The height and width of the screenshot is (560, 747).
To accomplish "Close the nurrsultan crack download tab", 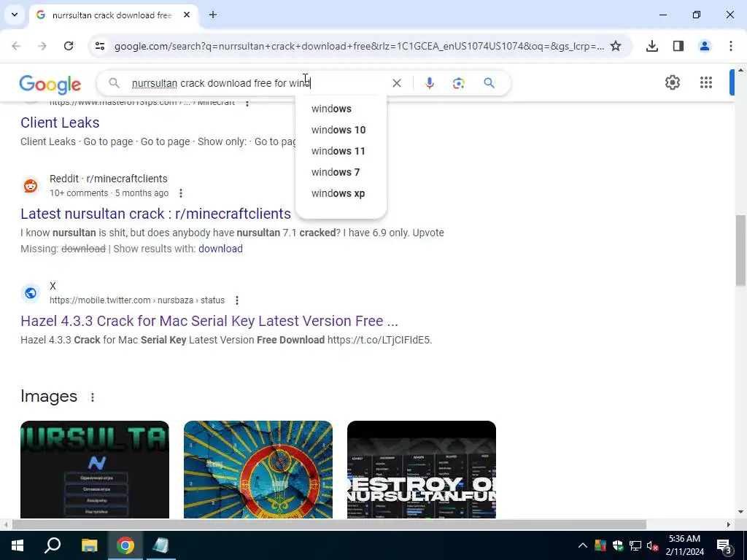I will pos(187,15).
